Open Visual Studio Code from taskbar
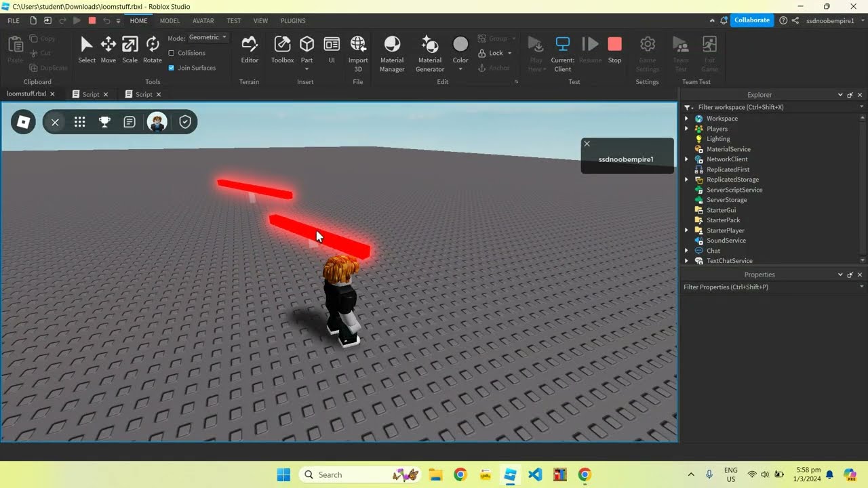868x488 pixels. 535,474
